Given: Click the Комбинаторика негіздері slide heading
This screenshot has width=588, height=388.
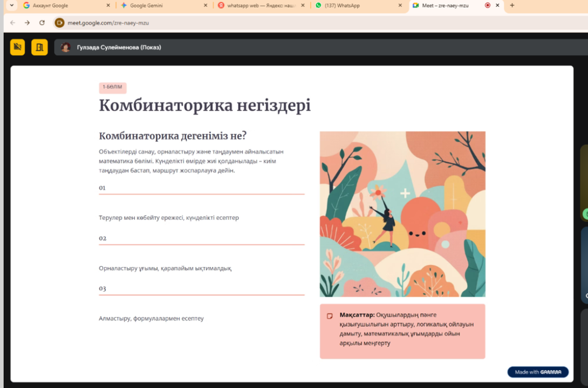Looking at the screenshot, I should [204, 106].
